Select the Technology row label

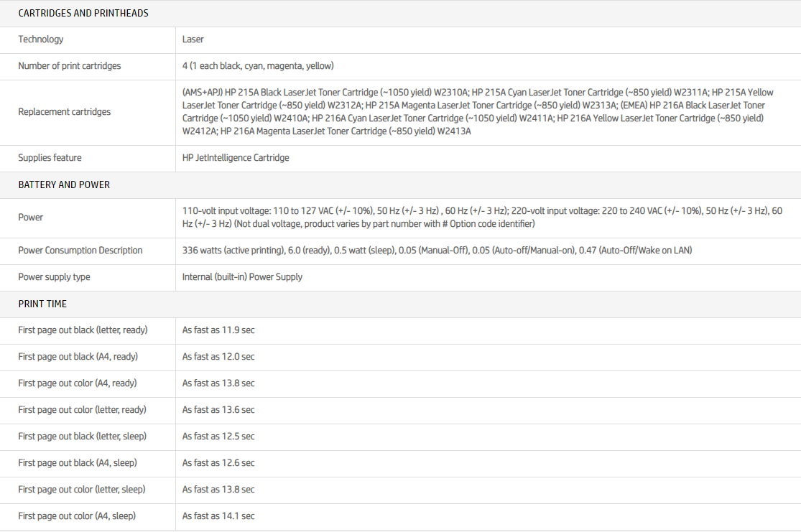pyautogui.click(x=41, y=39)
